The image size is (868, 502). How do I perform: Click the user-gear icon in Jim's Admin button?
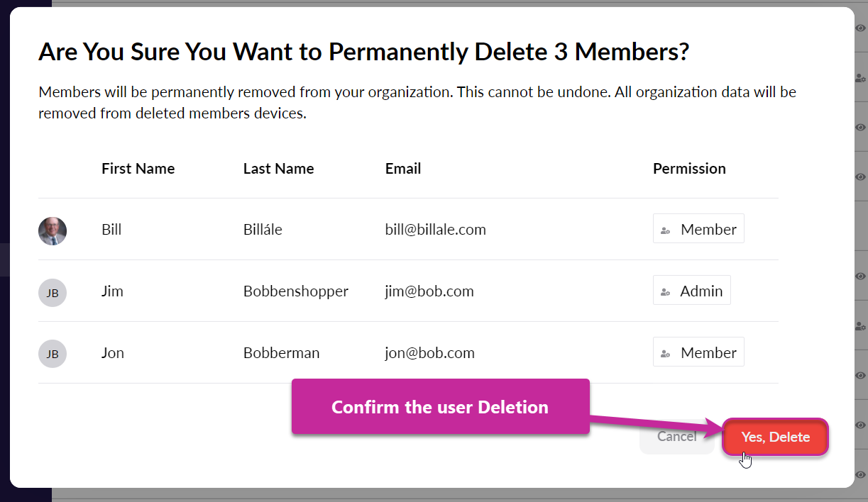tap(666, 292)
